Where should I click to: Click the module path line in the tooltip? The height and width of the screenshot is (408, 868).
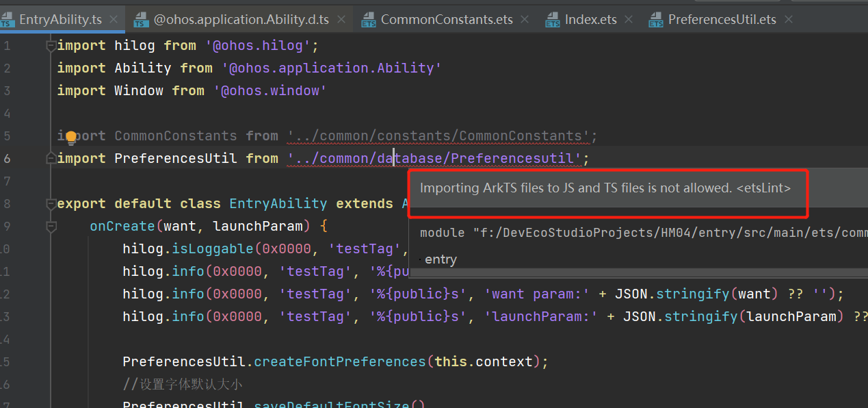[644, 233]
